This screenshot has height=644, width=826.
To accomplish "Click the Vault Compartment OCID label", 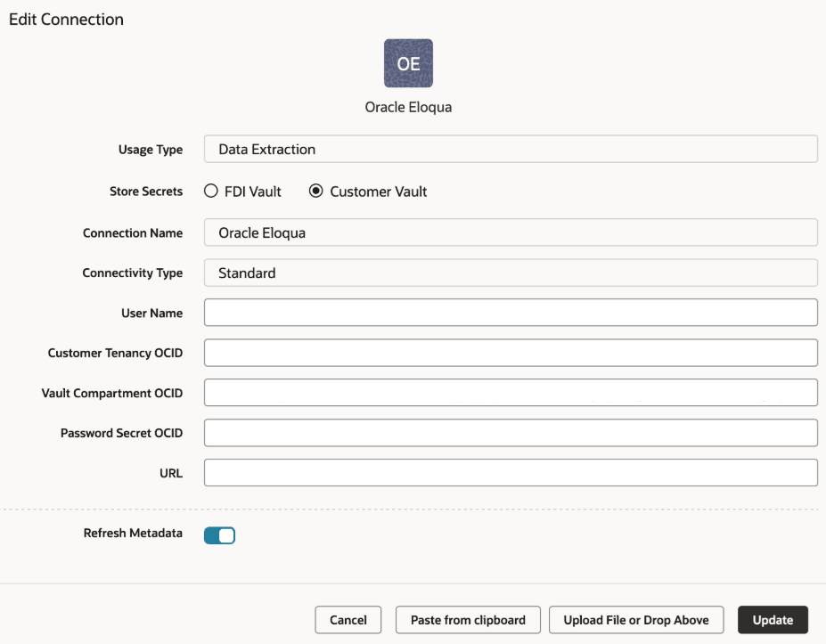I will 111,393.
